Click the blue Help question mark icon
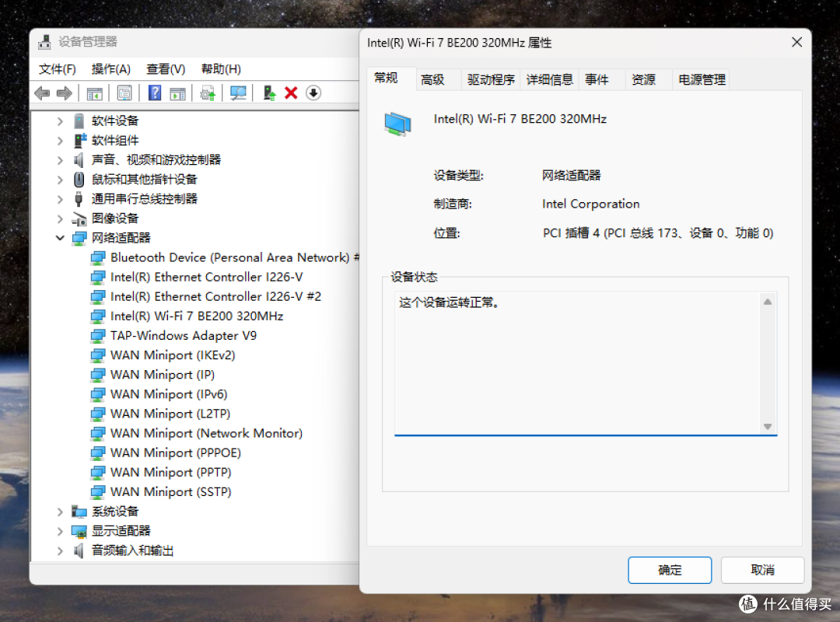840x622 pixels. click(x=155, y=93)
